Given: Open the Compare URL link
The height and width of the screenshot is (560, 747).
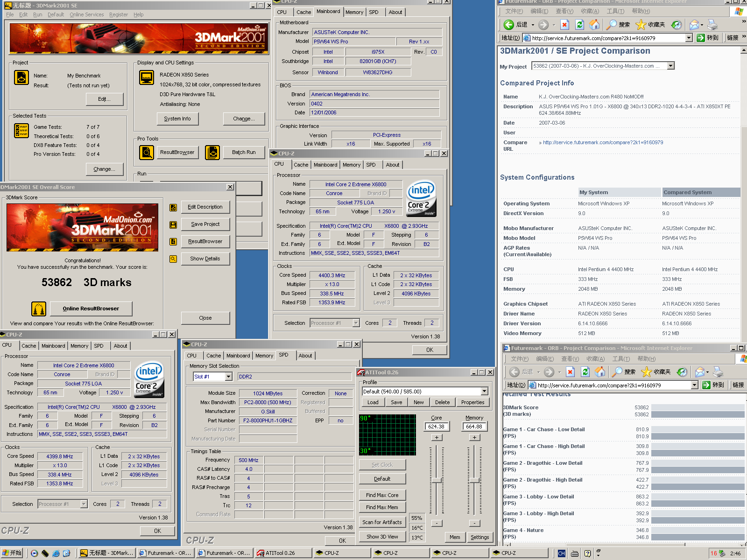Looking at the screenshot, I should point(603,142).
